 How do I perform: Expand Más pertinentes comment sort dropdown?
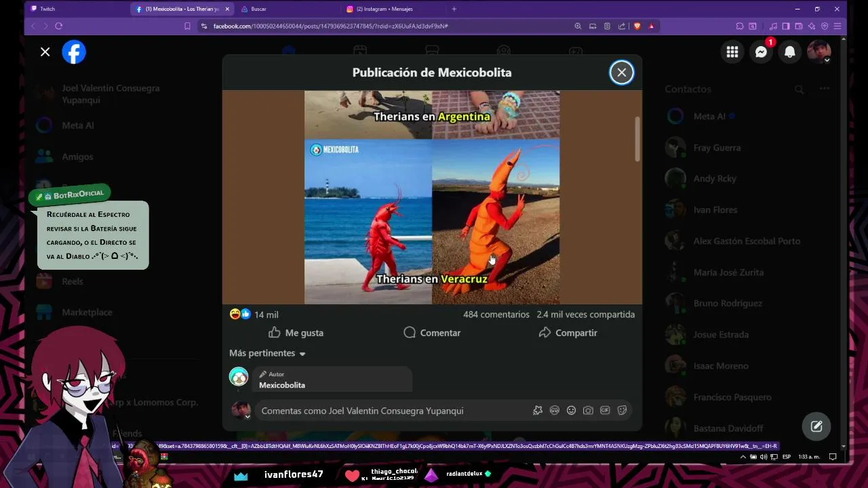267,353
